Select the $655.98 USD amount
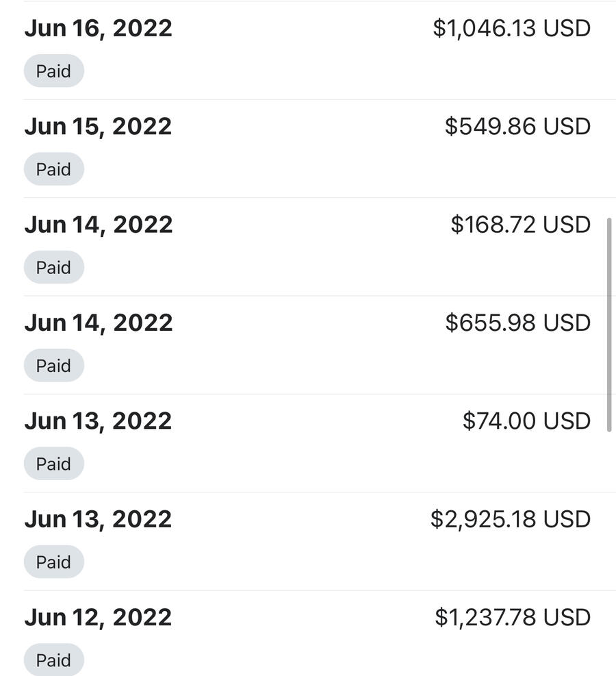Screen dimensions: 616x676 click(x=517, y=323)
